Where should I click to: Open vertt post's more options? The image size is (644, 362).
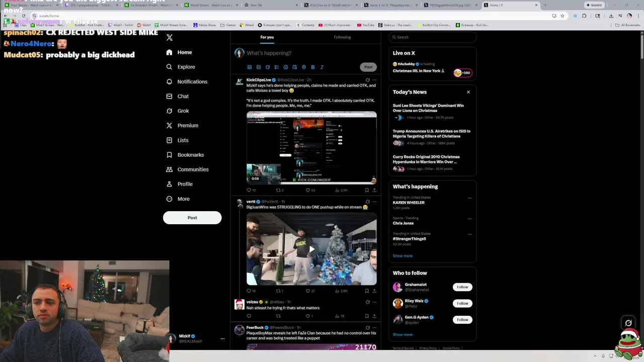(374, 202)
